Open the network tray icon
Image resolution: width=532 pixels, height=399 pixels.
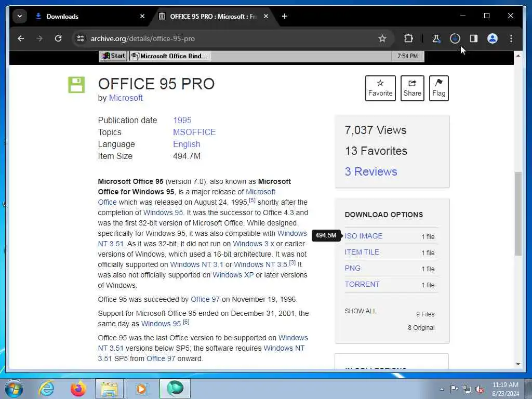[467, 390]
